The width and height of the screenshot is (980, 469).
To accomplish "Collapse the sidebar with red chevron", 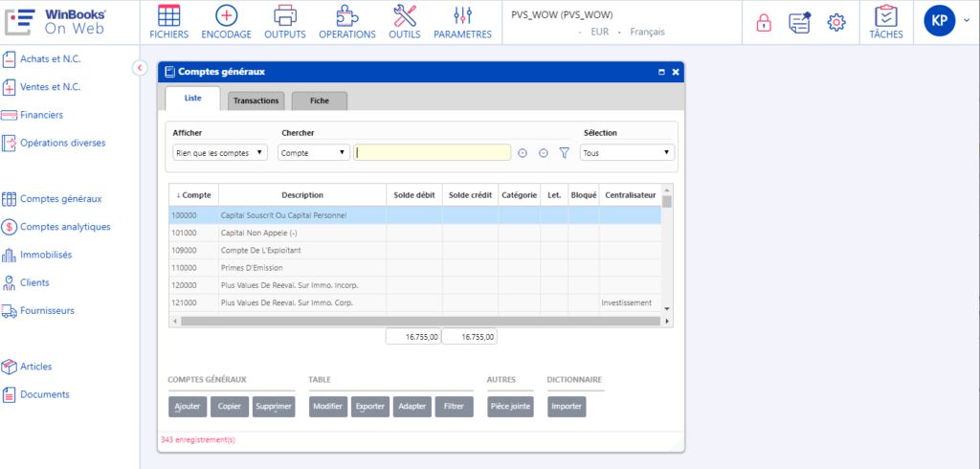I will (140, 68).
